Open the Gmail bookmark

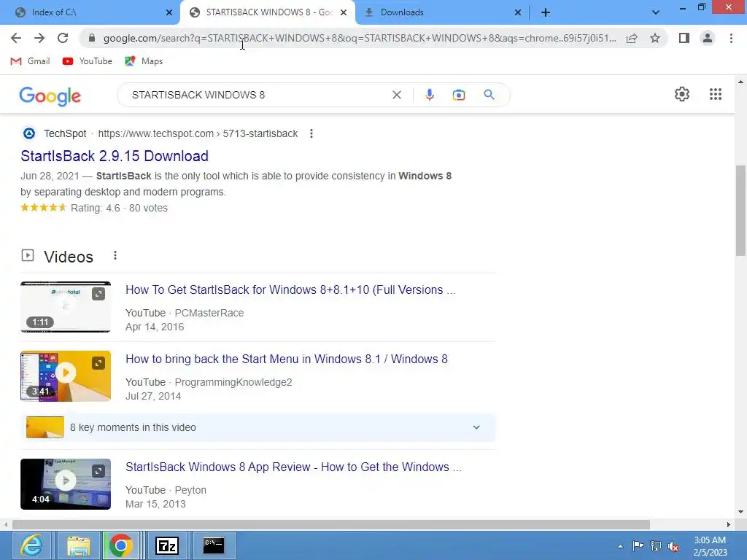coord(30,61)
